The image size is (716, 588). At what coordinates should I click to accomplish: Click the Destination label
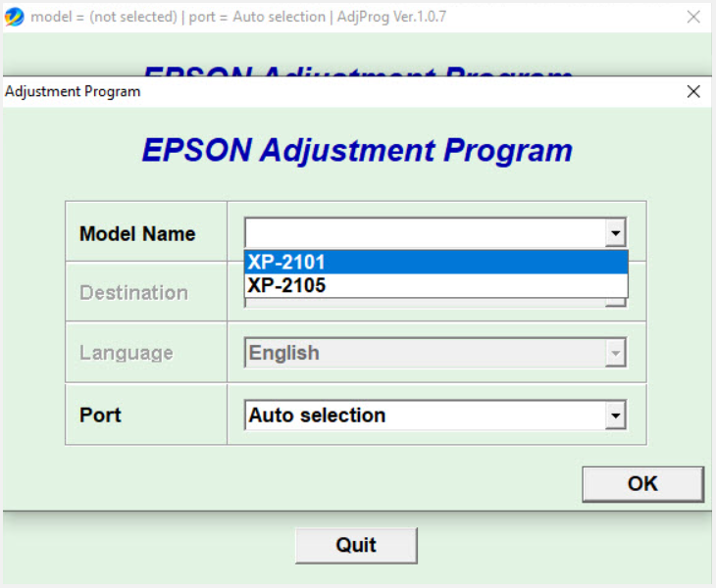tap(133, 292)
